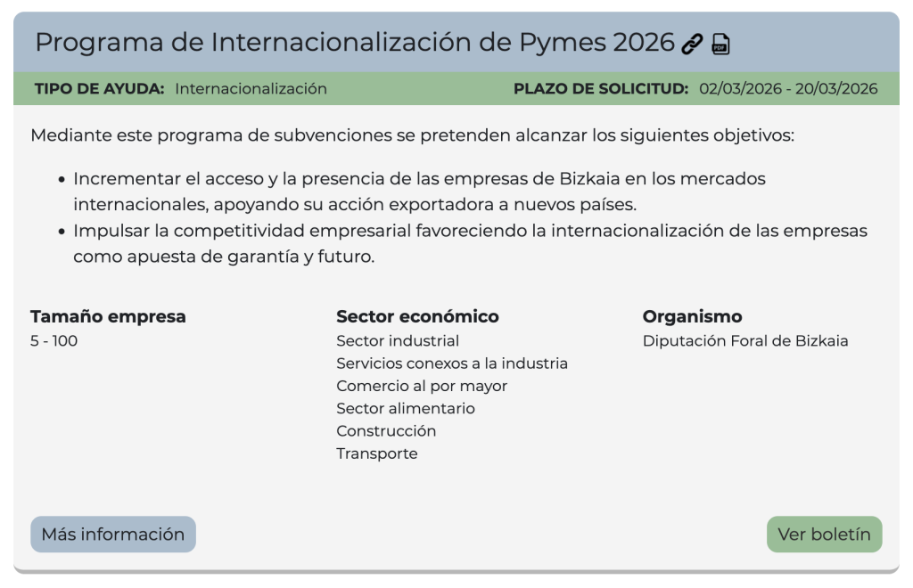Image resolution: width=913 pixels, height=588 pixels.
Task: Click the Transporte sector entry
Action: click(376, 453)
